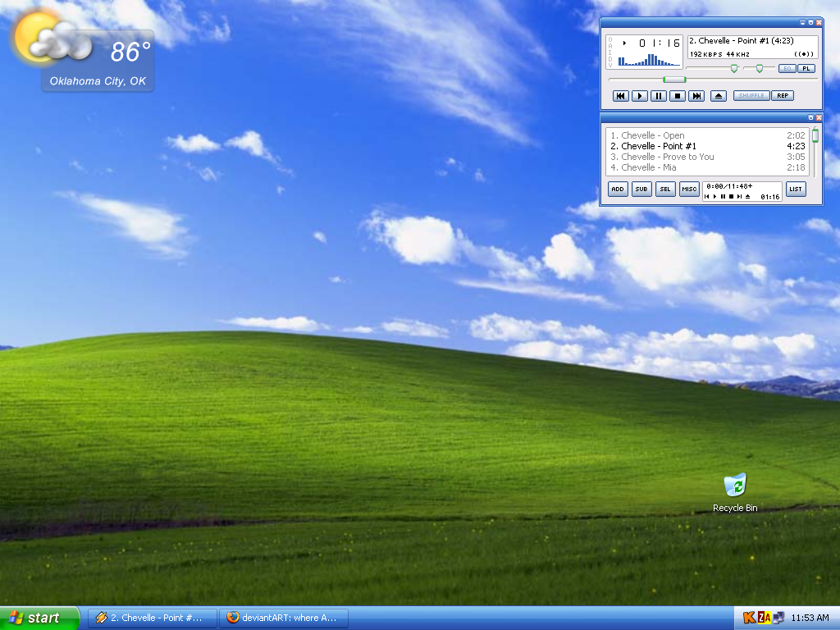
Task: Click mini Play button in playlist window
Action: [714, 197]
